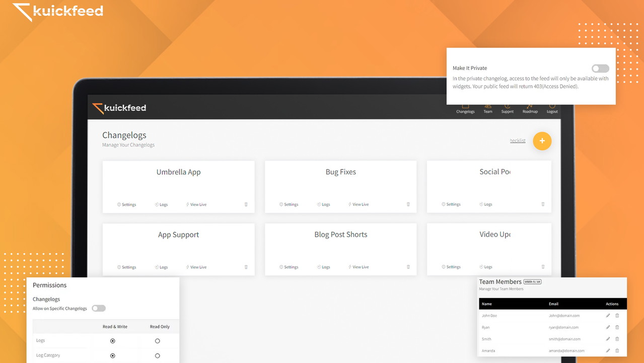Edit John Doe with the pencil icon
The height and width of the screenshot is (363, 644).
click(x=608, y=316)
